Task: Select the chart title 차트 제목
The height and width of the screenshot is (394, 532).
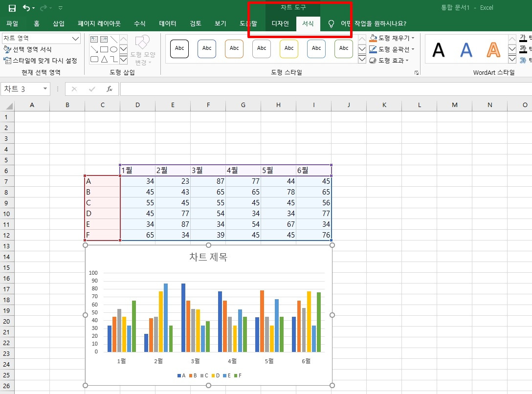Action: (208, 257)
